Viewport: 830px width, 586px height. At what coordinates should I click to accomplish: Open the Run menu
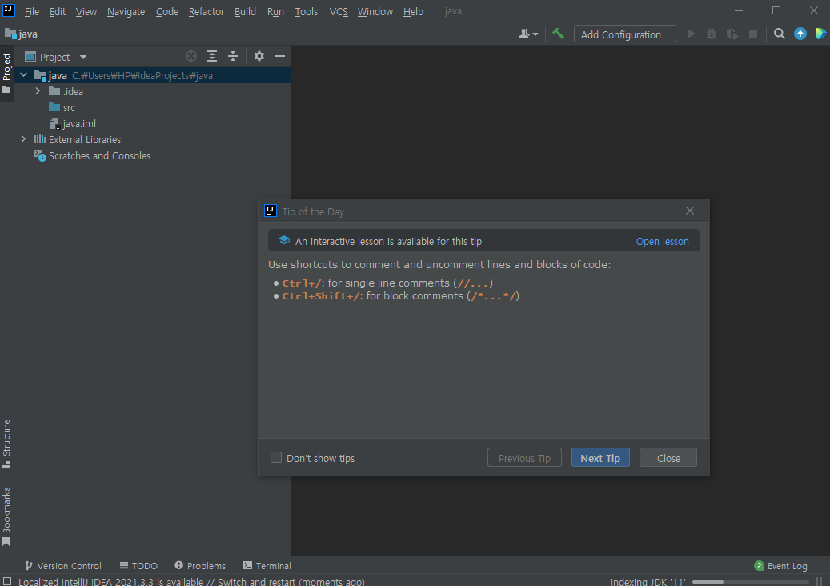(275, 11)
